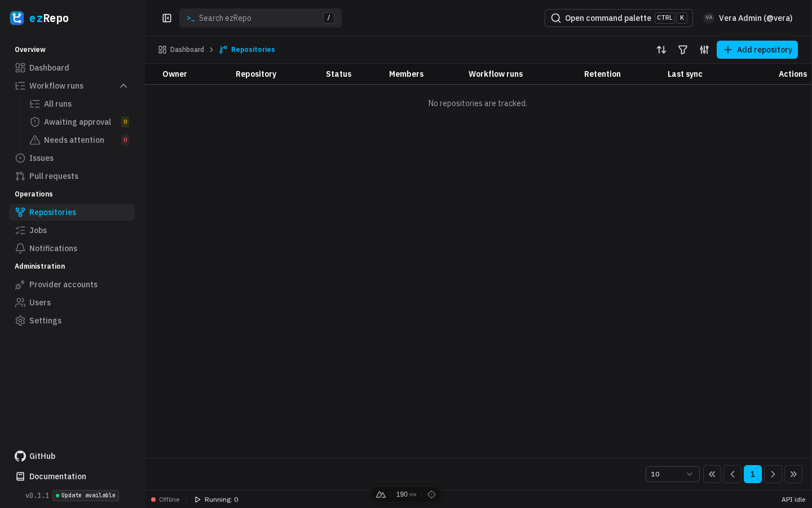The width and height of the screenshot is (812, 508).
Task: Click the Awaiting approval shield icon
Action: [x=35, y=122]
